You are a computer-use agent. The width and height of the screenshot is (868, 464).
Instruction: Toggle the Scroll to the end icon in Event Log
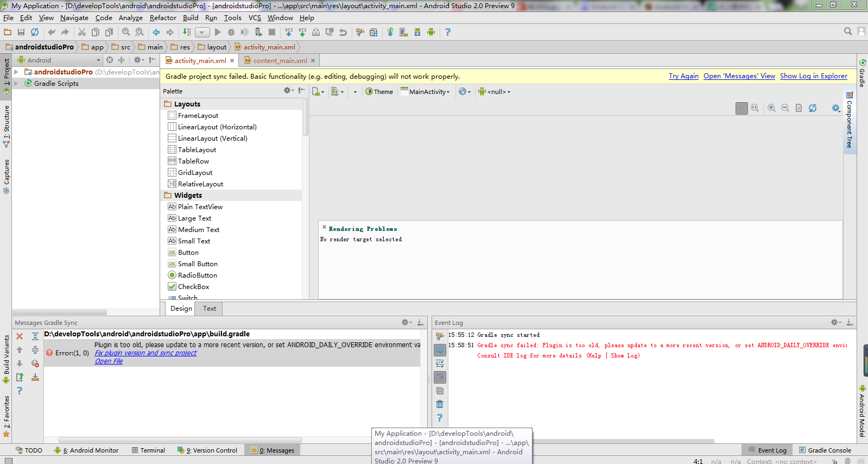coord(440,377)
